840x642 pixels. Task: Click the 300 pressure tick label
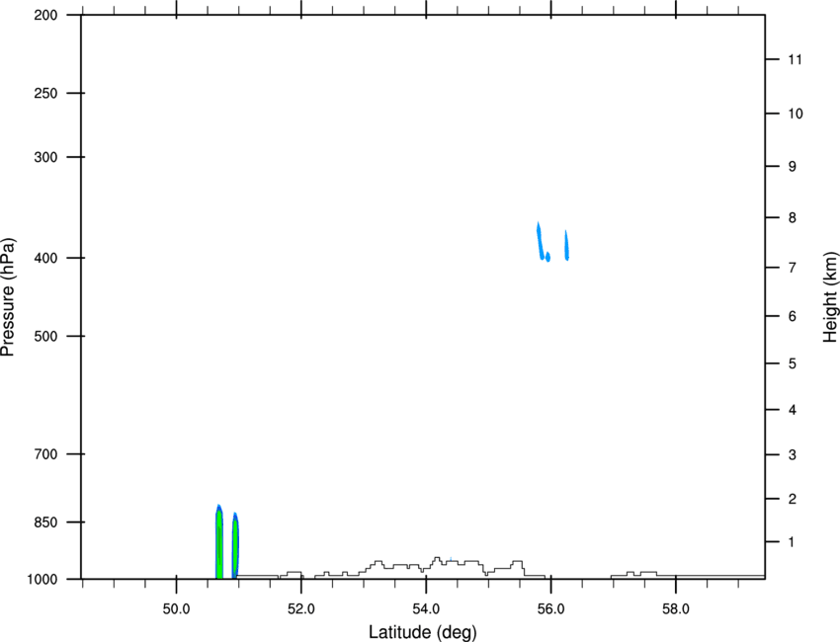[x=45, y=157]
